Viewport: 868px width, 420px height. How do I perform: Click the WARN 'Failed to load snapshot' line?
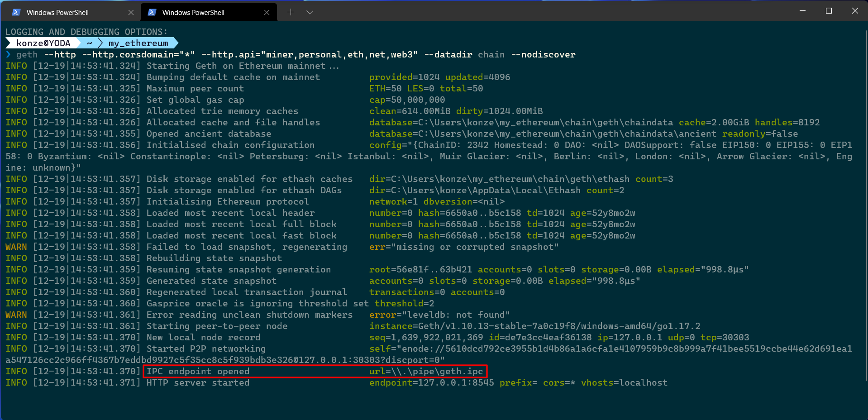coord(247,247)
